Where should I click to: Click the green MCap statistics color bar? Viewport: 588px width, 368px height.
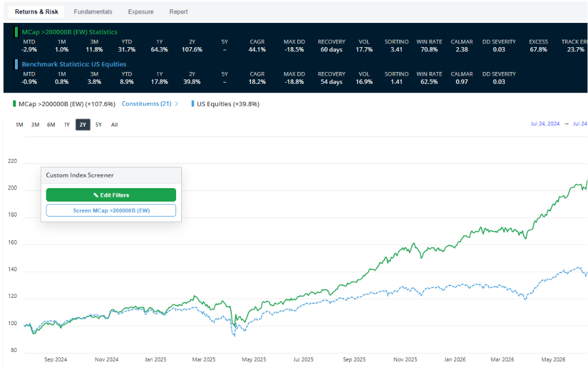point(16,32)
